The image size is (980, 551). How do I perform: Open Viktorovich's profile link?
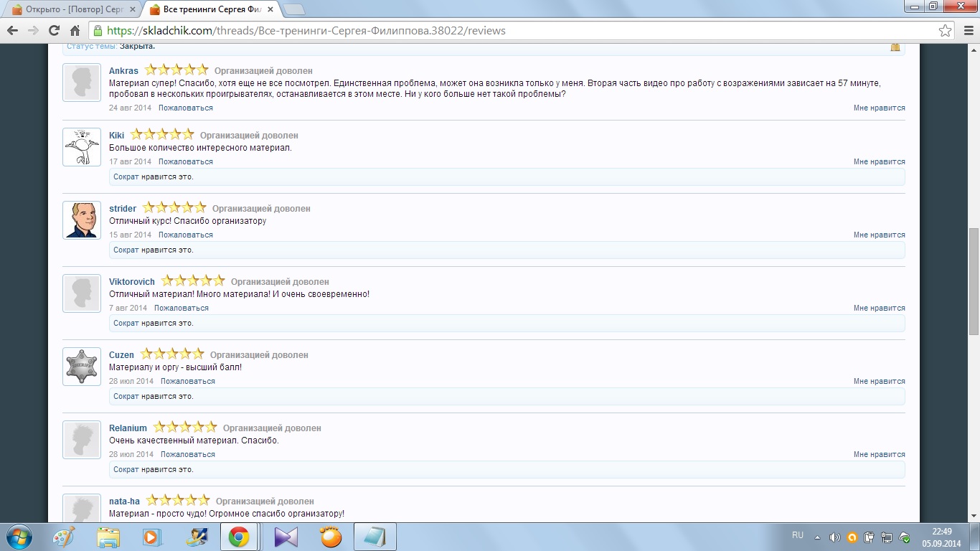tap(132, 282)
